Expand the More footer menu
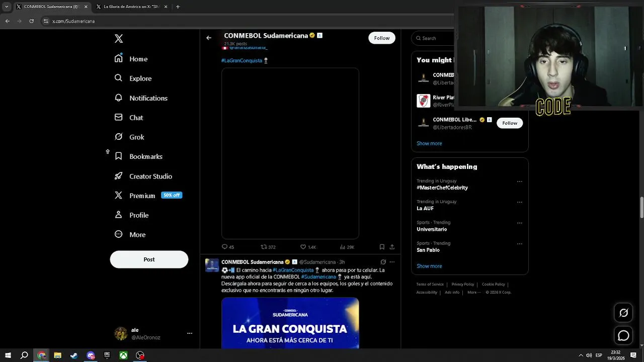The width and height of the screenshot is (644, 362). click(x=473, y=293)
